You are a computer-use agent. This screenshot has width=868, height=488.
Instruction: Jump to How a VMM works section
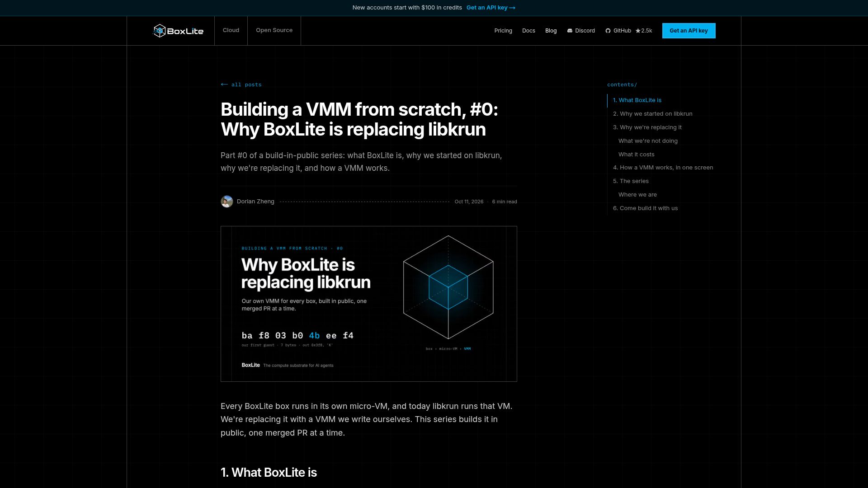tap(663, 168)
